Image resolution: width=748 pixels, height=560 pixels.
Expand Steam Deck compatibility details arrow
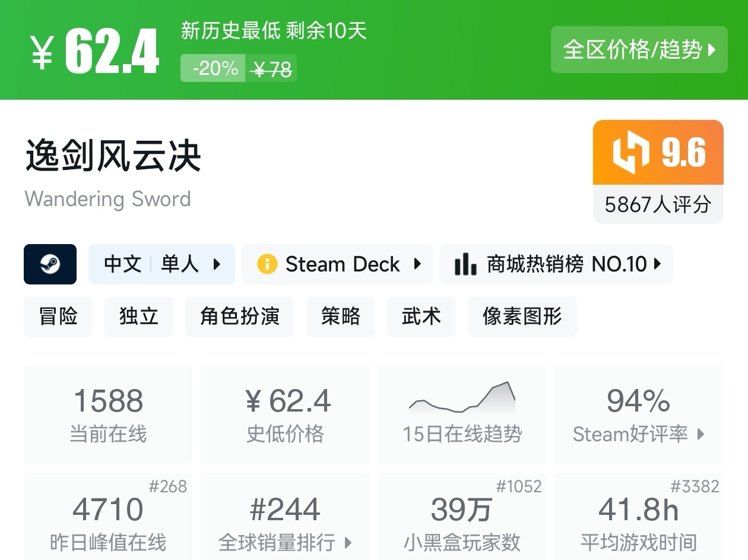pos(417,264)
